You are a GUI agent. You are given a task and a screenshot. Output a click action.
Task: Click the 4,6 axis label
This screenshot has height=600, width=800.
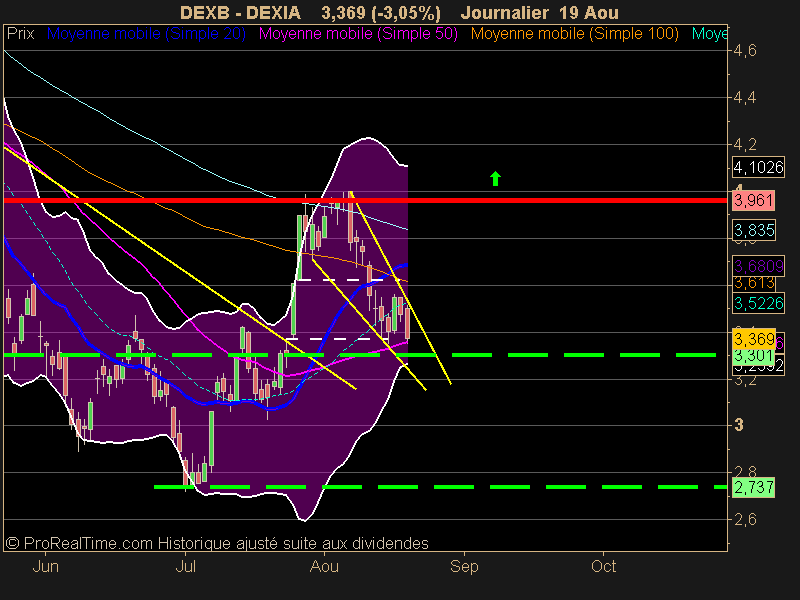(x=745, y=51)
